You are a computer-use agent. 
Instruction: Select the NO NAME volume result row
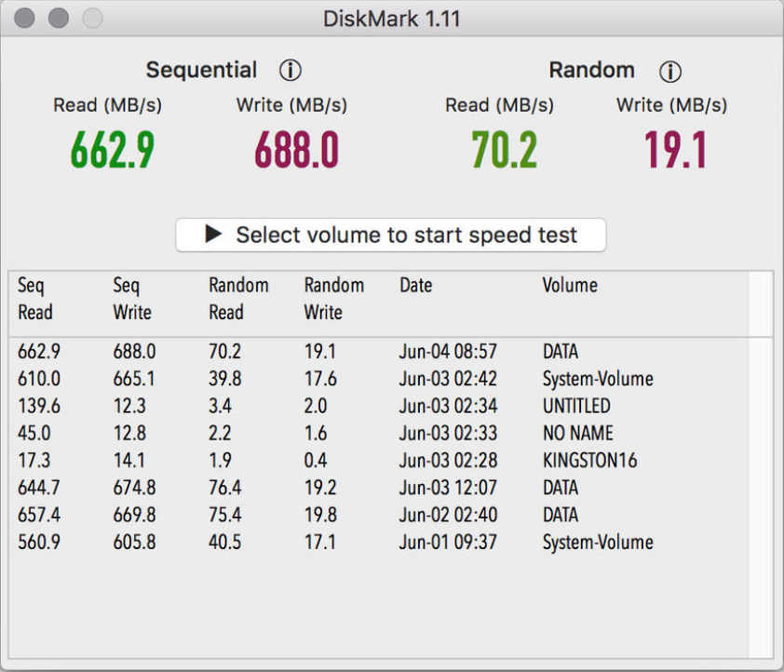pyautogui.click(x=372, y=433)
